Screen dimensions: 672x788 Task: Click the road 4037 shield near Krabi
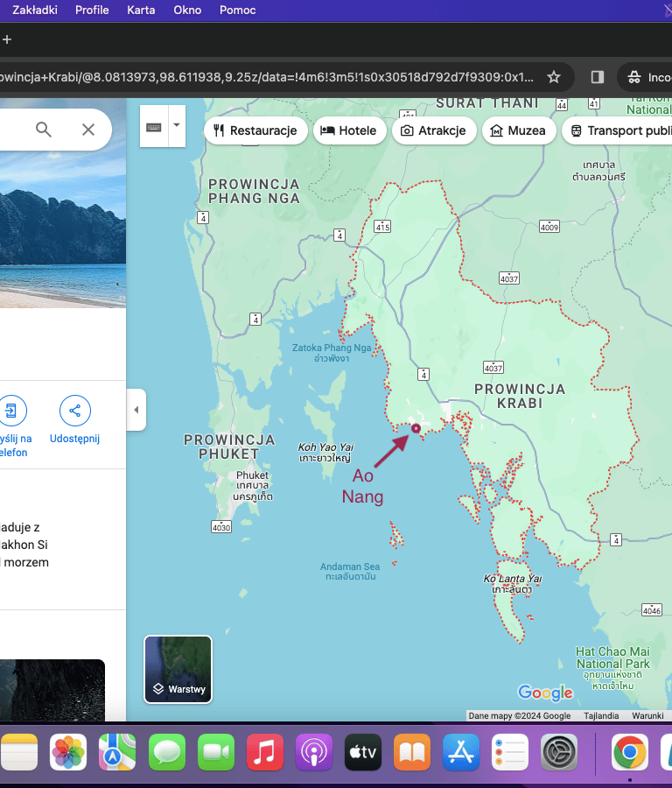pos(493,368)
